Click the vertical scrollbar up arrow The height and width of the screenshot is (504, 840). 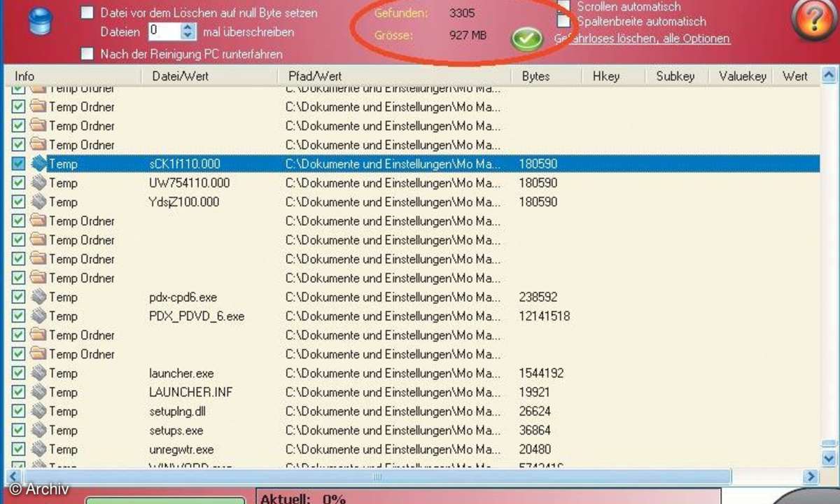click(x=829, y=76)
